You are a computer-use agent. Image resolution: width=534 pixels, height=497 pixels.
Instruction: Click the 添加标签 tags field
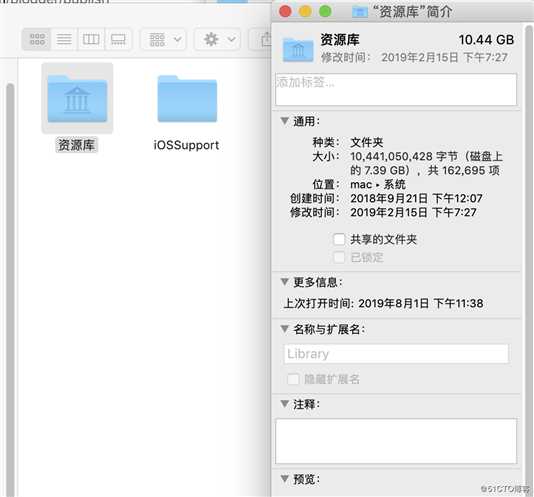396,89
